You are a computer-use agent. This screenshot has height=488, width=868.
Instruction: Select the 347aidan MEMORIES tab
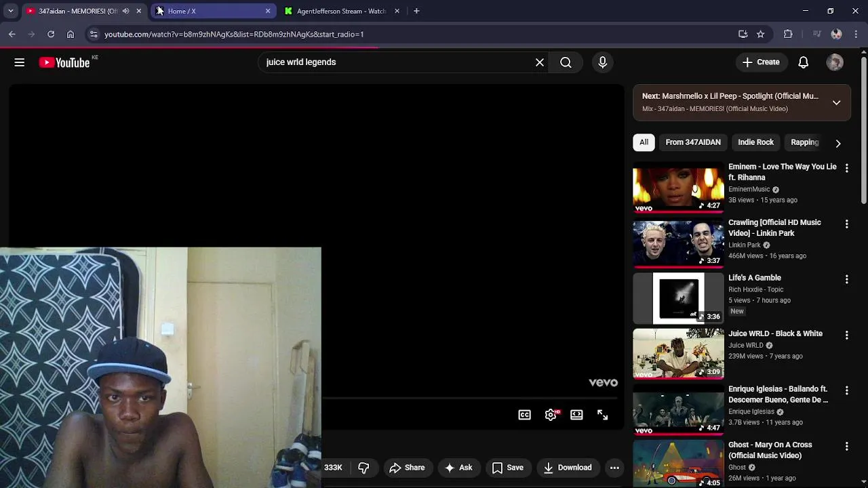click(83, 11)
